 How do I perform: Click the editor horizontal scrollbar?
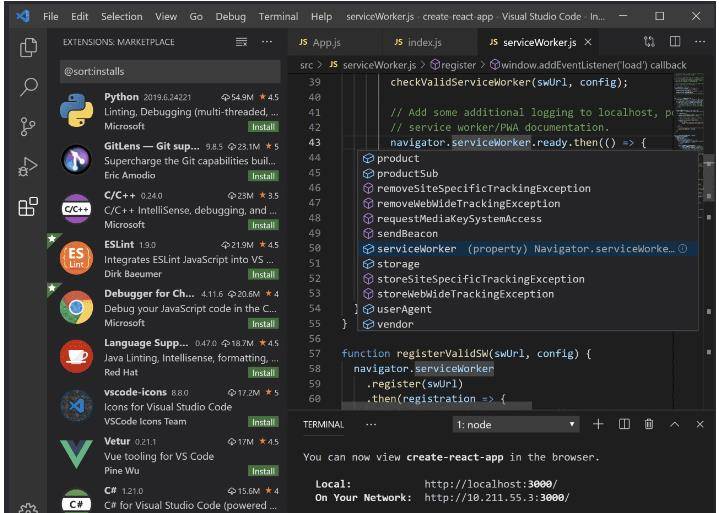tap(437, 405)
